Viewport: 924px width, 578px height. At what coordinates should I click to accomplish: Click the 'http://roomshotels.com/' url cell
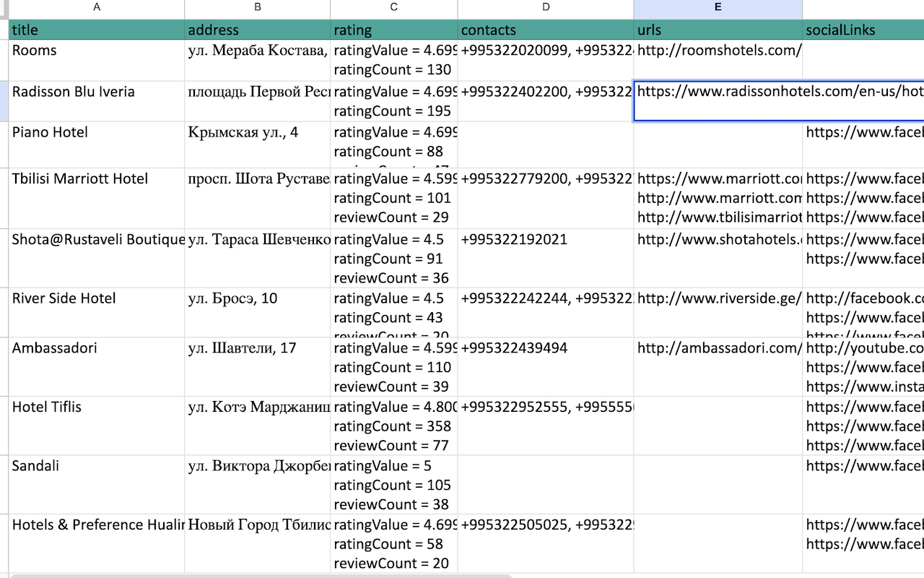718,60
